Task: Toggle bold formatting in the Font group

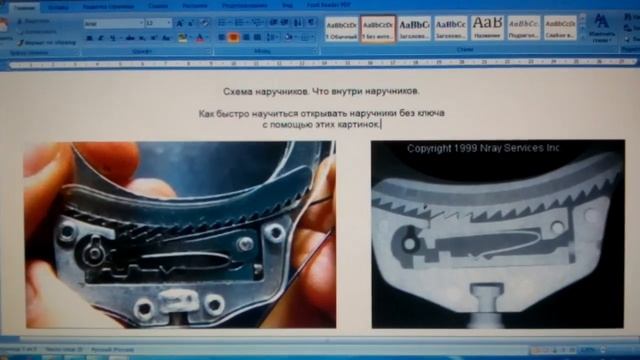Action: coord(89,38)
